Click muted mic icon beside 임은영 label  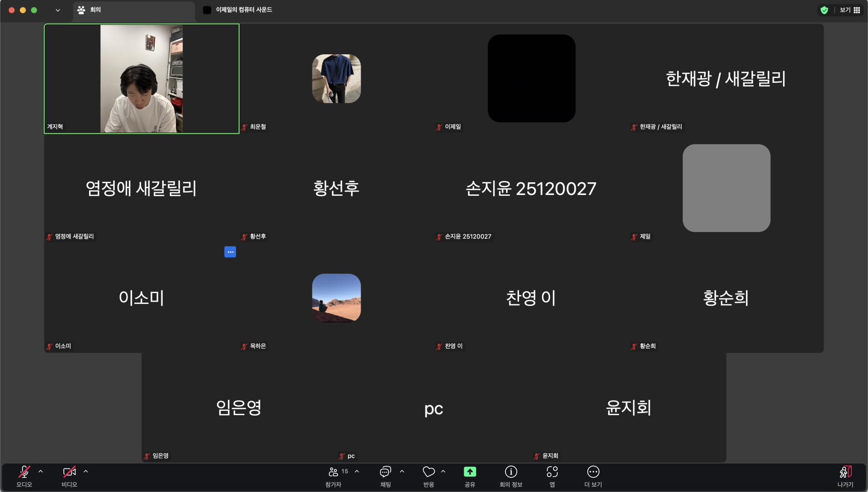(147, 456)
